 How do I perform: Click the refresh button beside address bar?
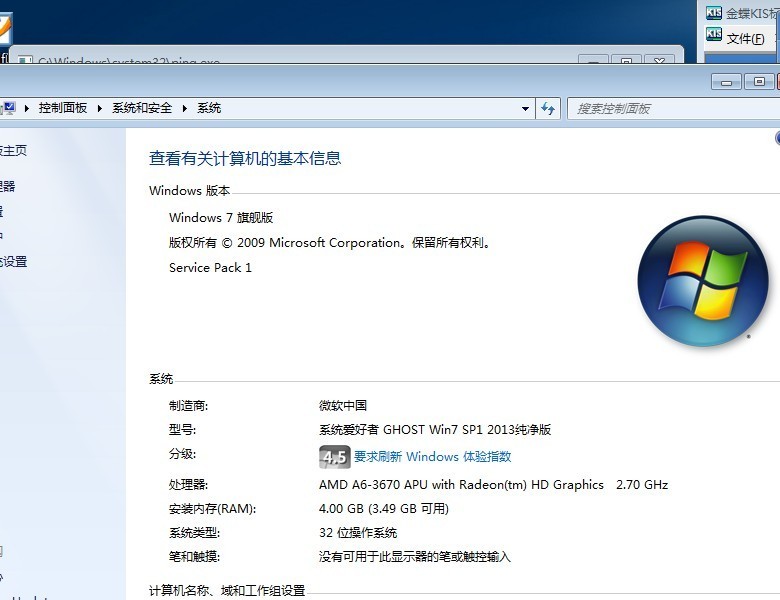(548, 108)
